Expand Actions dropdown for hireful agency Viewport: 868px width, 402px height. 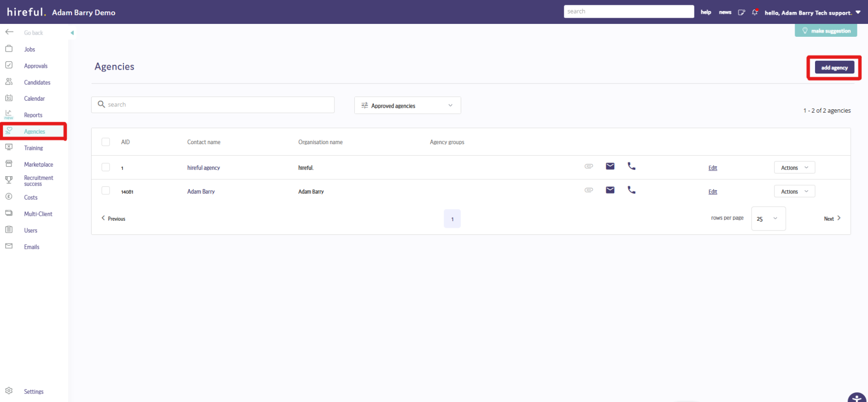(x=794, y=168)
